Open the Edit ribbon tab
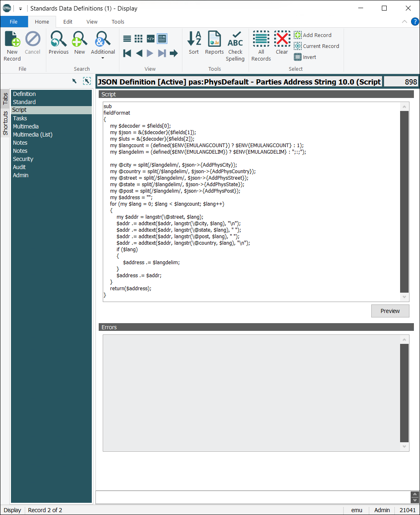420x515 pixels. tap(68, 22)
